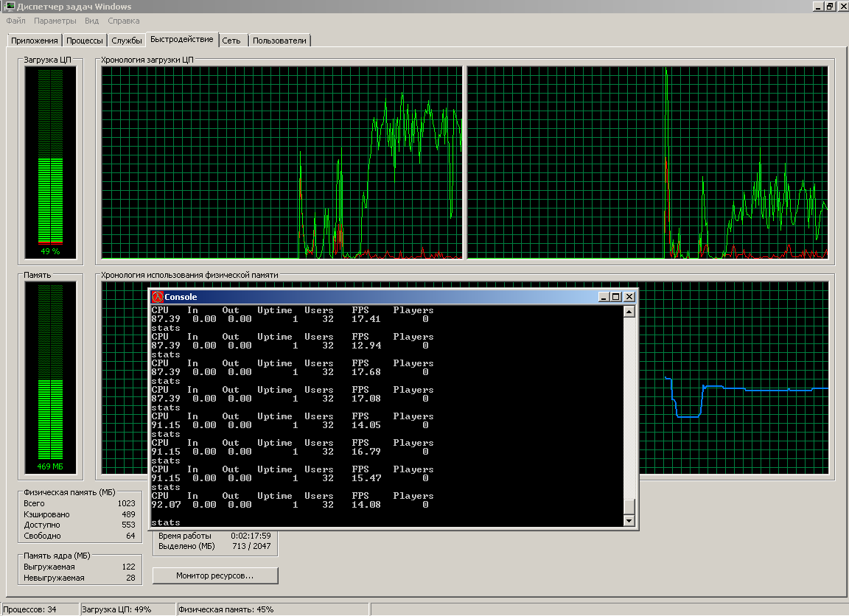This screenshot has width=849, height=616.
Task: Select the Быстродействие tab
Action: click(x=182, y=40)
